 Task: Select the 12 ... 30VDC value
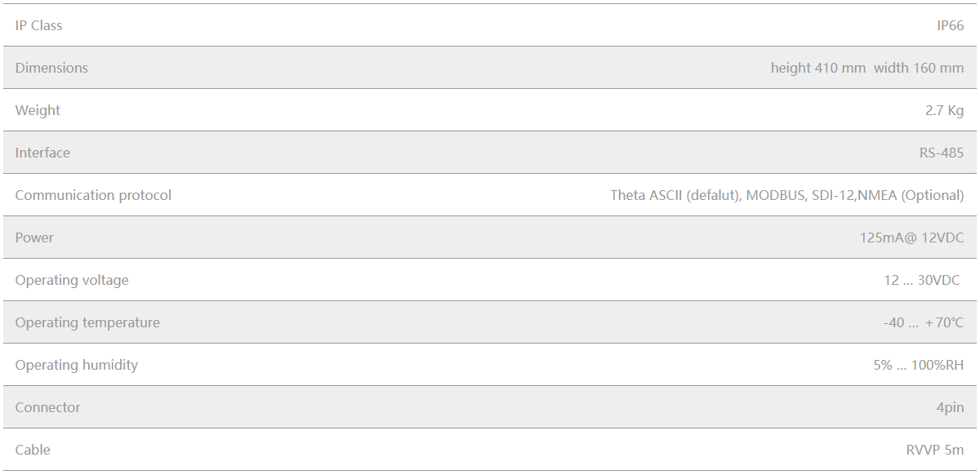(x=921, y=280)
